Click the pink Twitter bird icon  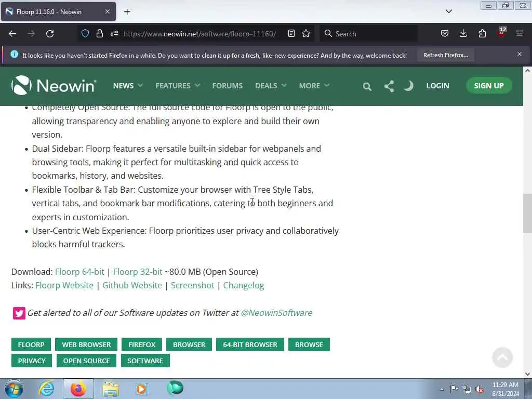[19, 313]
